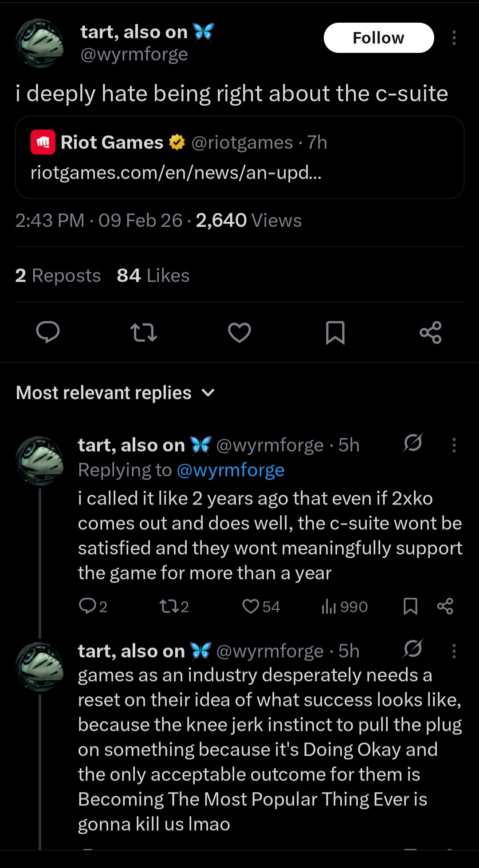Follow the @wyrmforge account
Screen dimensions: 479x868
[x=378, y=38]
